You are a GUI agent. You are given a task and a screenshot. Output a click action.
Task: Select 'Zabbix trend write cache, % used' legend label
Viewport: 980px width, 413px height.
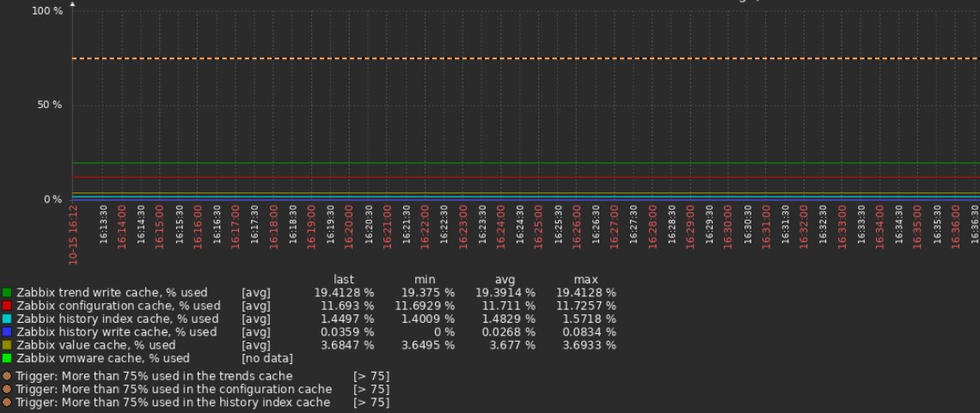click(112, 293)
